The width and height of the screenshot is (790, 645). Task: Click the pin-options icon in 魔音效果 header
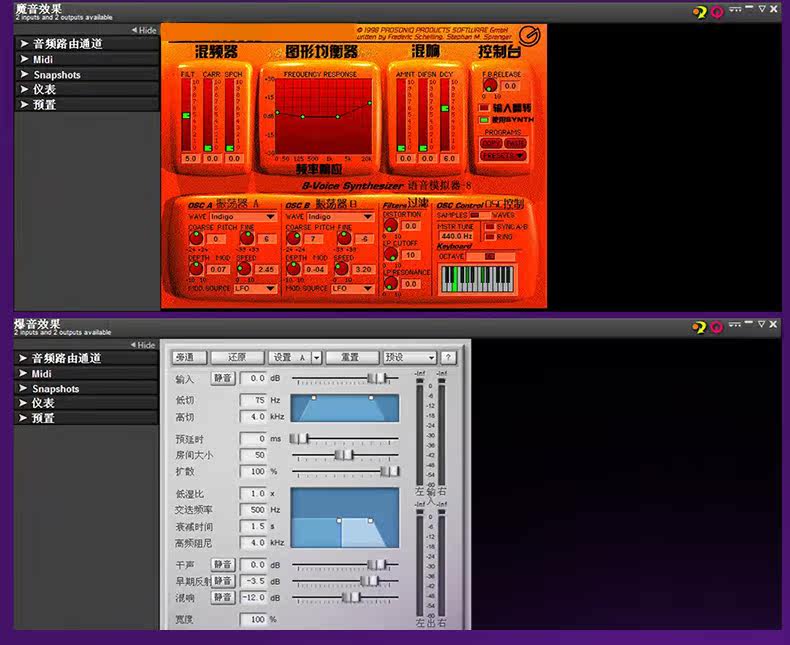click(736, 9)
